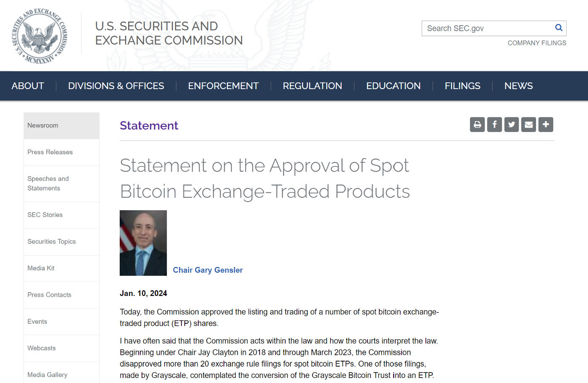
Task: Open the Company Filings link
Action: coord(537,43)
